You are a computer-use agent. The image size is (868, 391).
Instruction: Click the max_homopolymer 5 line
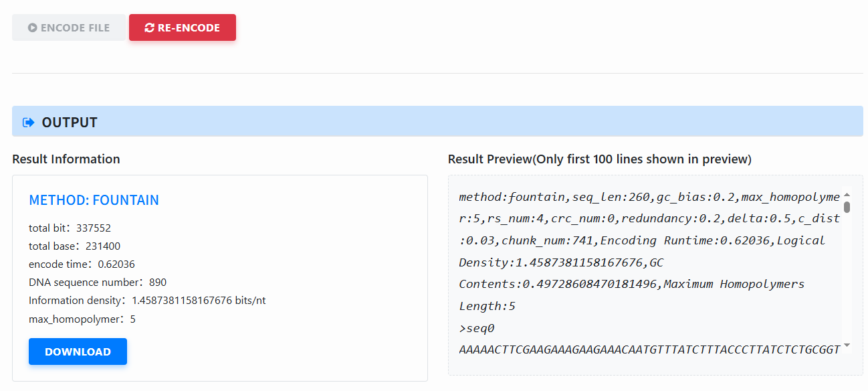[x=82, y=319]
